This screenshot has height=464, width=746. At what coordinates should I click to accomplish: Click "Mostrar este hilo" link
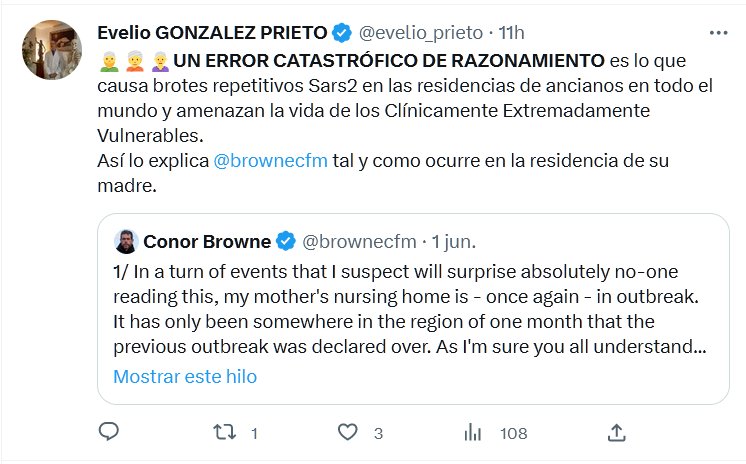[x=185, y=377]
